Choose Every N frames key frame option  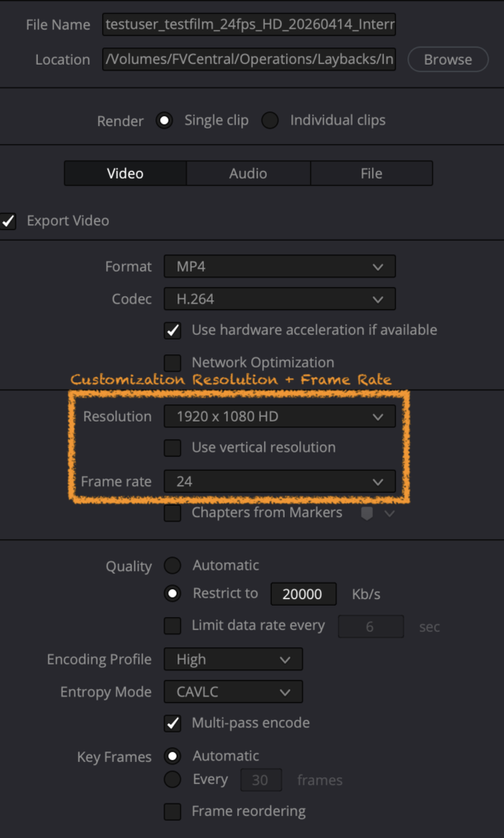(173, 780)
